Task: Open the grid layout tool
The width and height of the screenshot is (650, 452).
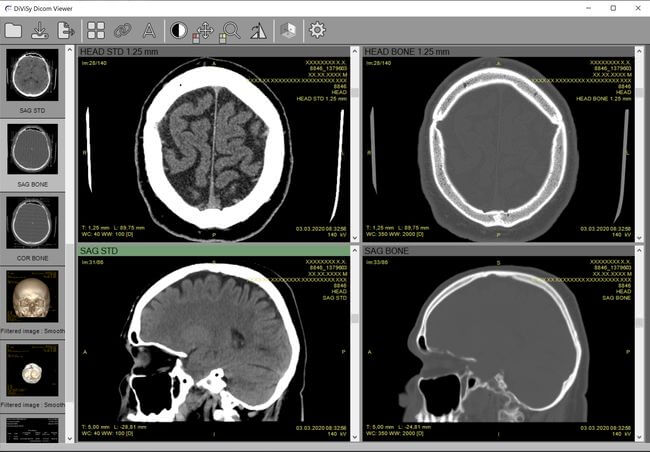Action: 96,30
